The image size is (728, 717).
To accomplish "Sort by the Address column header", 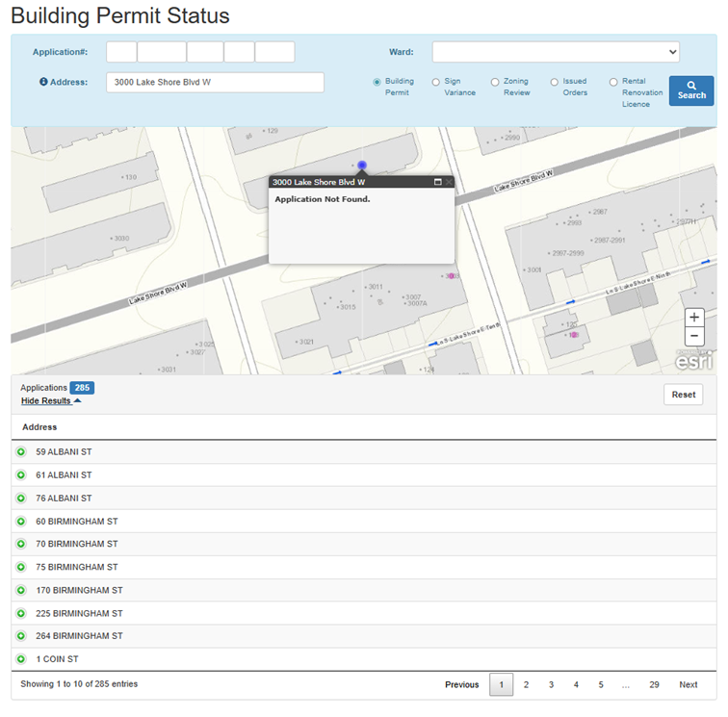I will (x=39, y=427).
